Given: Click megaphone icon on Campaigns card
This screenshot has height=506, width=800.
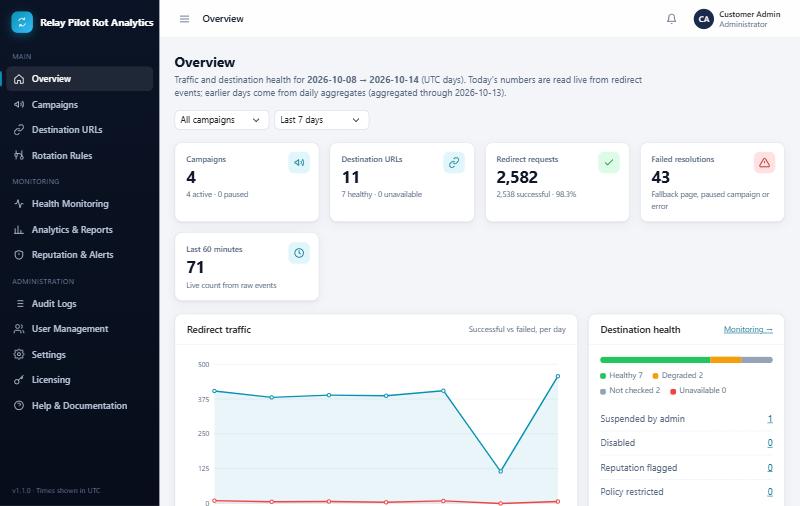Looking at the screenshot, I should coord(299,163).
